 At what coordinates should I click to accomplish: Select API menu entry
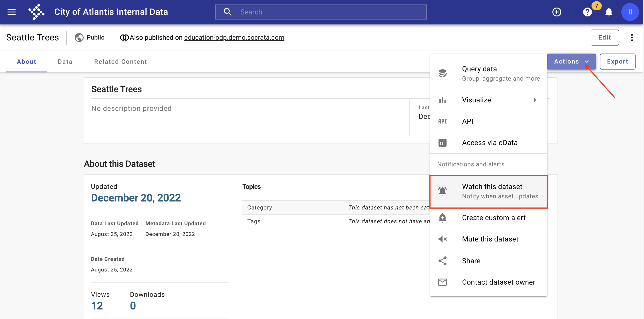click(x=489, y=122)
